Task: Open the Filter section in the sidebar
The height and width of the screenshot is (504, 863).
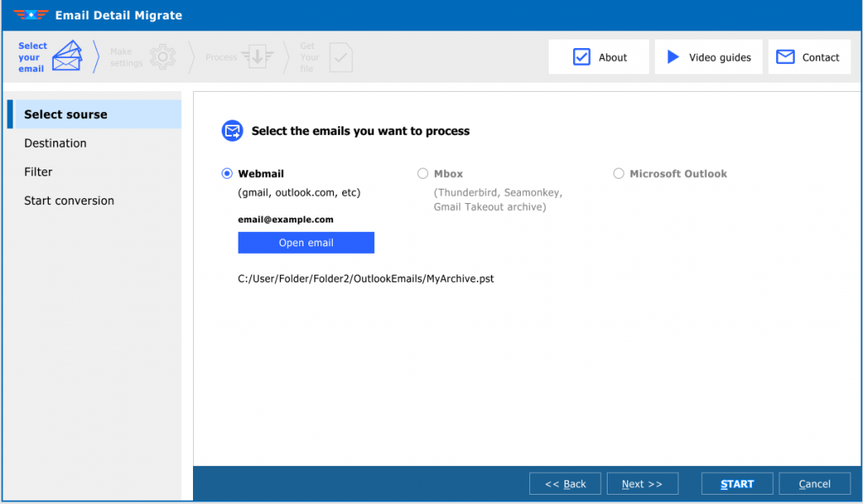Action: tap(38, 171)
